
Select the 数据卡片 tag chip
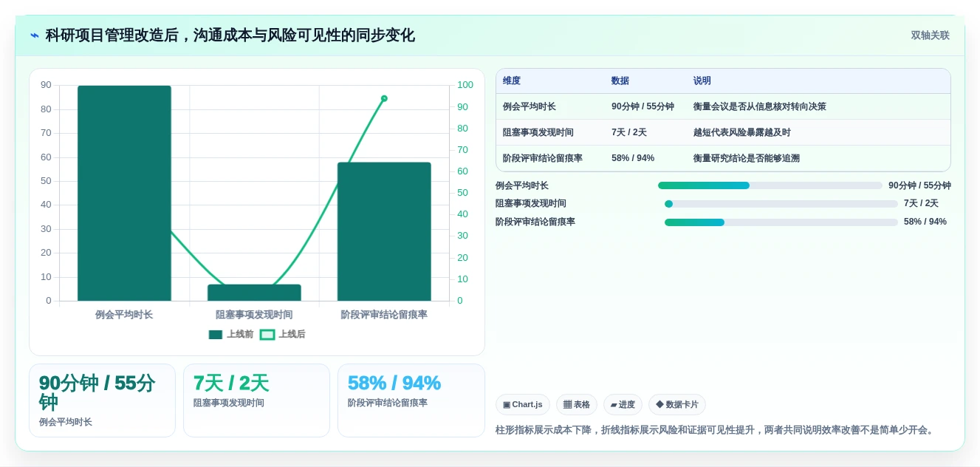pos(677,404)
